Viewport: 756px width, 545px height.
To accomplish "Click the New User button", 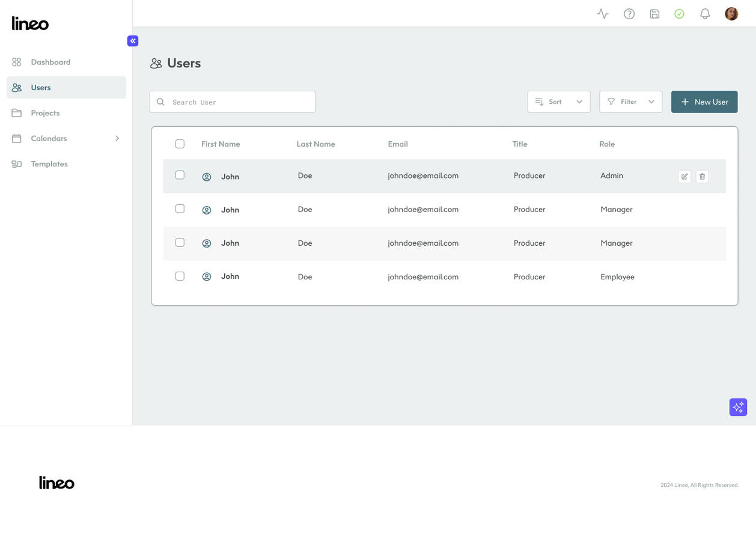I will (x=704, y=102).
